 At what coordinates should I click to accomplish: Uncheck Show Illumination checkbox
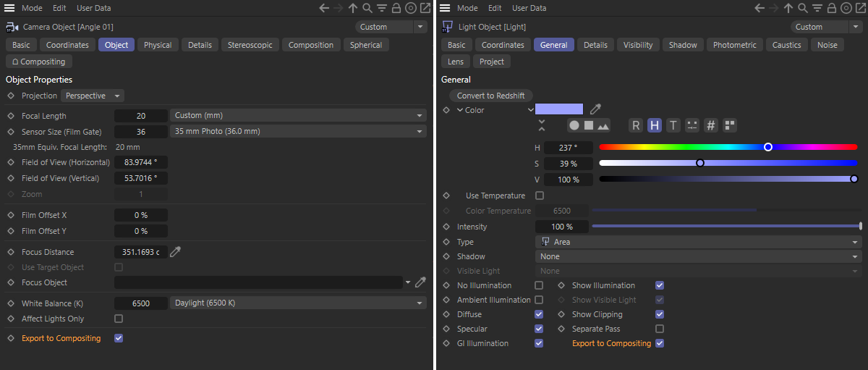(660, 285)
